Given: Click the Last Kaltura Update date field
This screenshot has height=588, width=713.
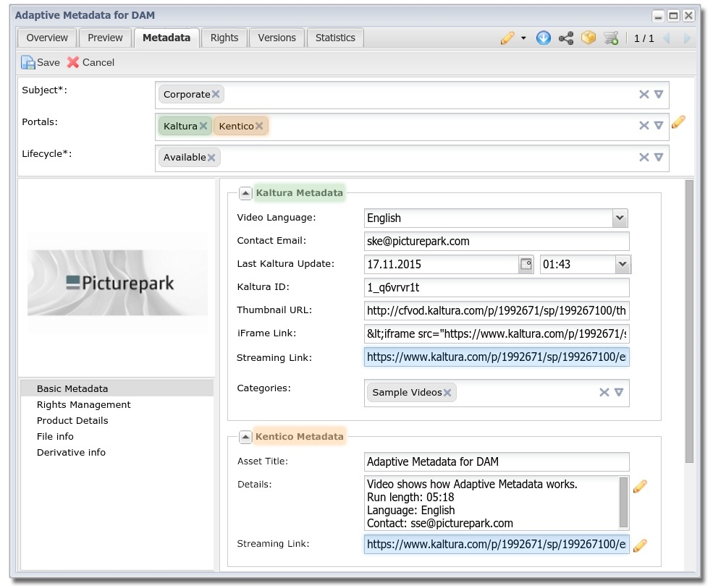Looking at the screenshot, I should (441, 265).
